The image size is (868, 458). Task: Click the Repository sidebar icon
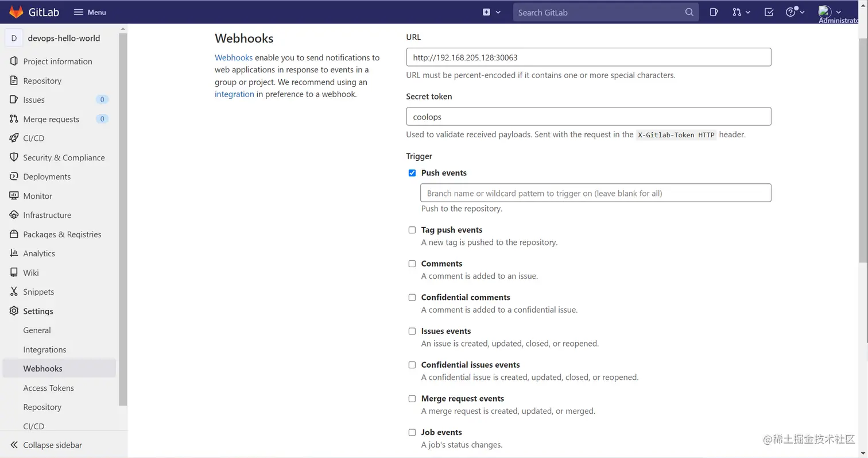click(x=14, y=80)
